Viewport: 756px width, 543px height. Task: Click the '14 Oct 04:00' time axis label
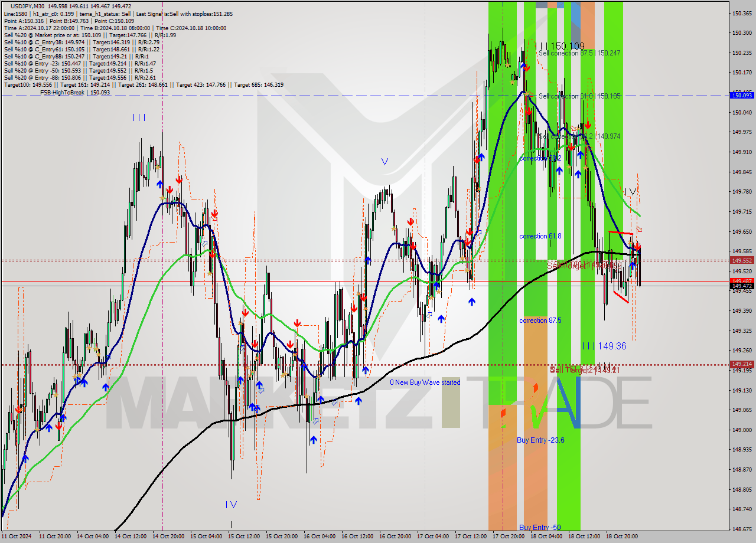click(92, 537)
